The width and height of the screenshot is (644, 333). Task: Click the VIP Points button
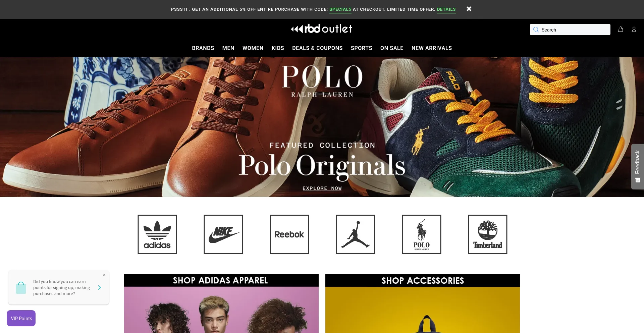(21, 318)
